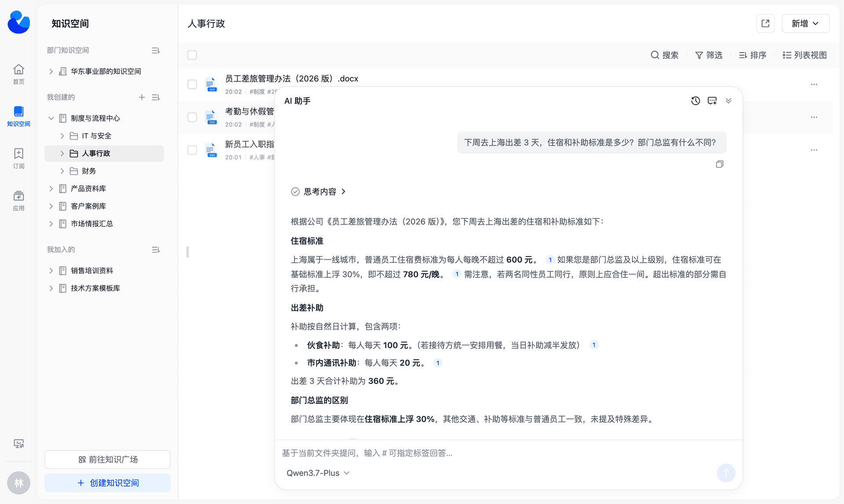Click 创建知识空间 button
The image size is (844, 504).
pos(107,483)
